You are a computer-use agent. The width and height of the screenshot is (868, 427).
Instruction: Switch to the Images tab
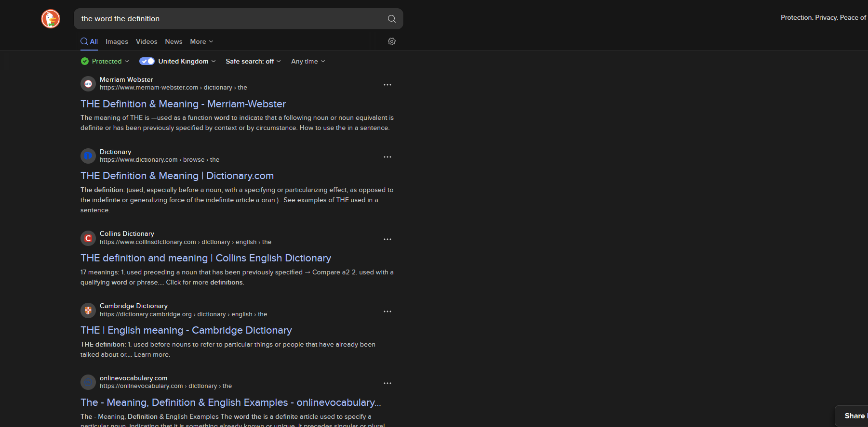coord(117,41)
